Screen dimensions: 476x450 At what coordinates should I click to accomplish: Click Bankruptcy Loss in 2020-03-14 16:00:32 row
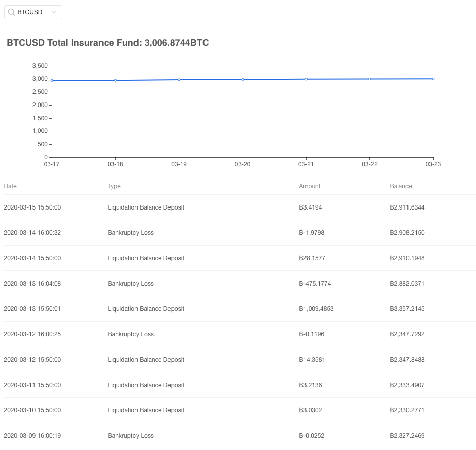click(x=131, y=233)
